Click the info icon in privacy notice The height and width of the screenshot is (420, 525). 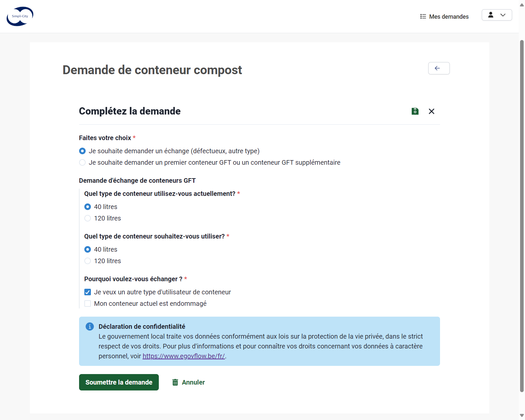[x=90, y=326]
